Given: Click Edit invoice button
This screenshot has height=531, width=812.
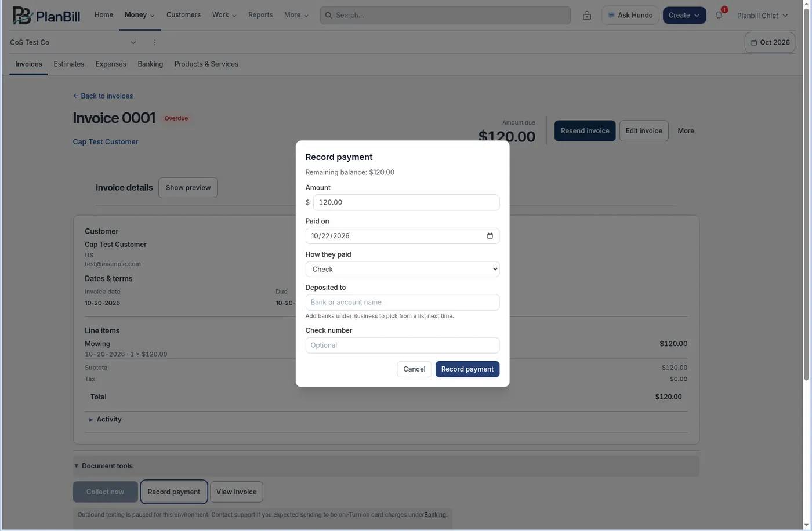Looking at the screenshot, I should 644,131.
